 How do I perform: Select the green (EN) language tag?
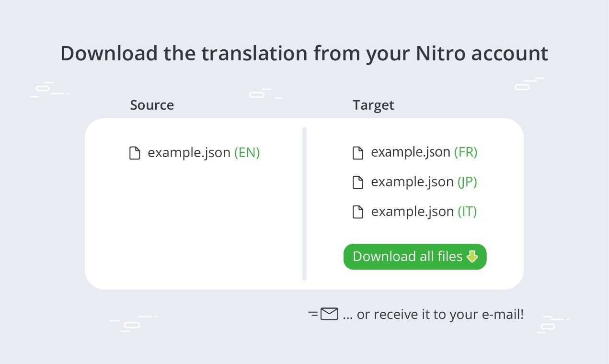click(x=247, y=153)
